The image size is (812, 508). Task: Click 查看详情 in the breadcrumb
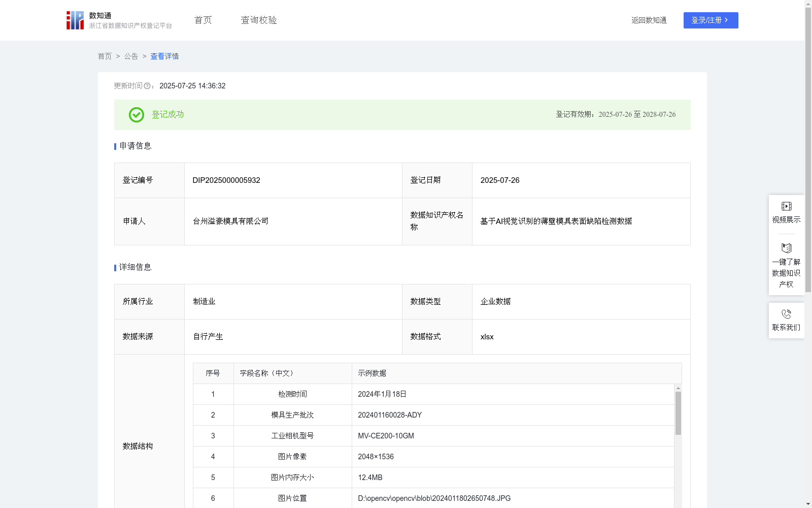tap(164, 56)
